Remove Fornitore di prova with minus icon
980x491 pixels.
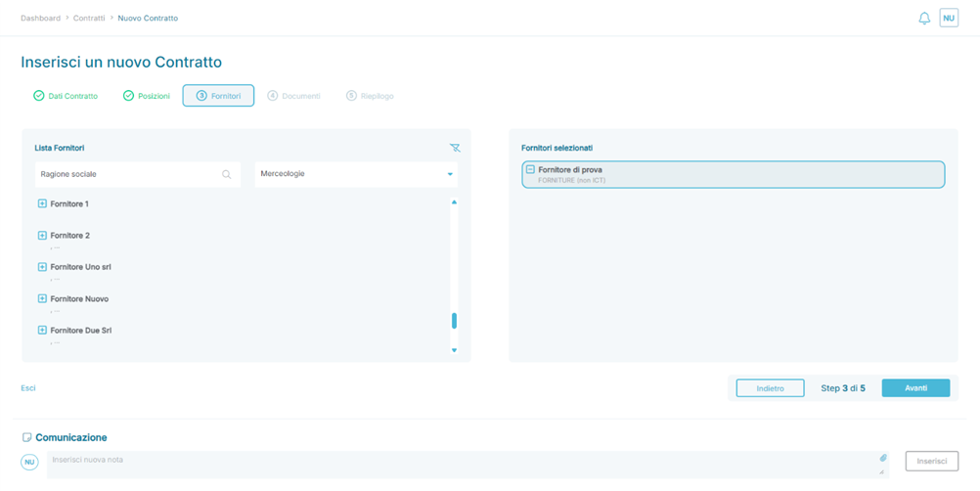coord(531,169)
